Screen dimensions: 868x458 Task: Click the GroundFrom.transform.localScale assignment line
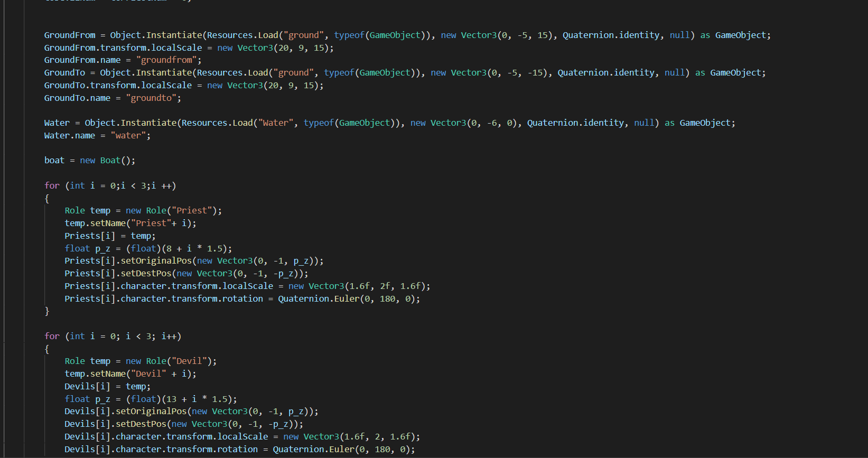(x=189, y=48)
